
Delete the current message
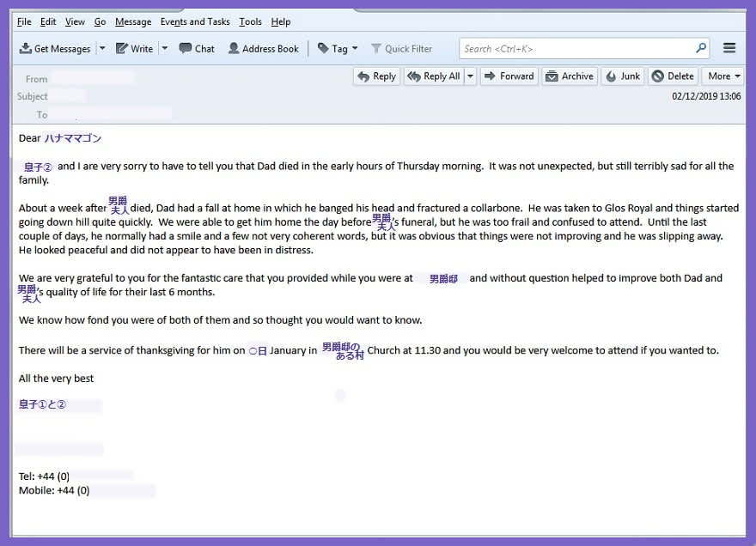(x=673, y=76)
